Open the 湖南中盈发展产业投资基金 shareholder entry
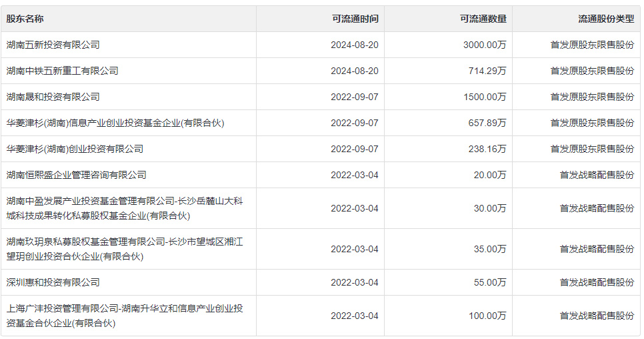This screenshot has height=339, width=644. [x=125, y=208]
